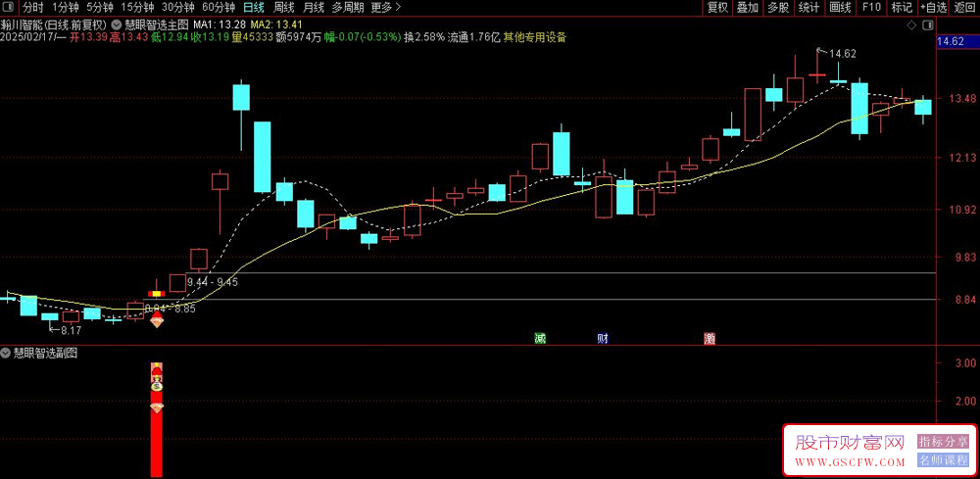This screenshot has height=479, width=980.
Task: Click the 8.17 low price label
Action: (x=71, y=330)
